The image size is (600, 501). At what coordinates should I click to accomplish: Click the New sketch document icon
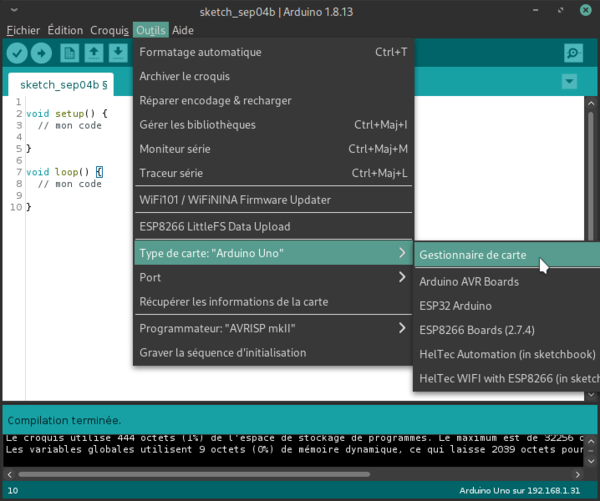[70, 53]
